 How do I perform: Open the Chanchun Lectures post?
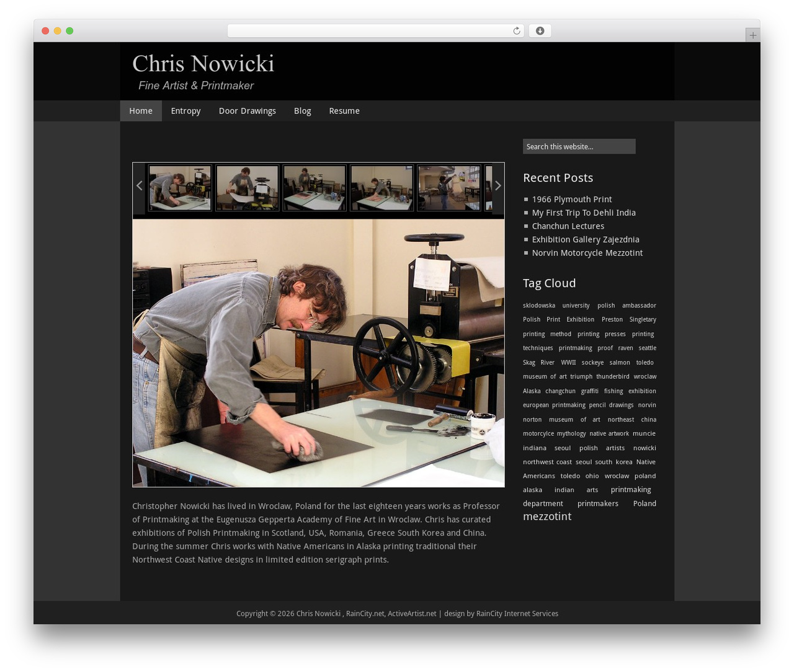point(568,226)
